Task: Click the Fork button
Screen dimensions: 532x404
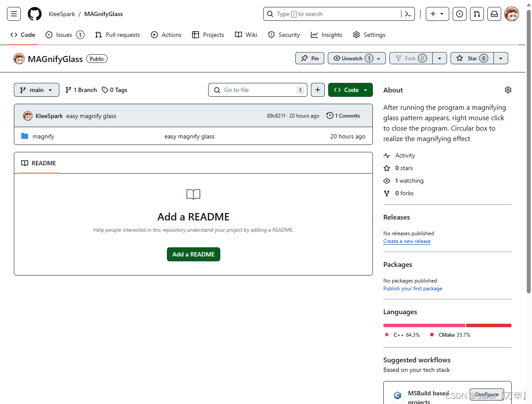Action: tap(411, 58)
